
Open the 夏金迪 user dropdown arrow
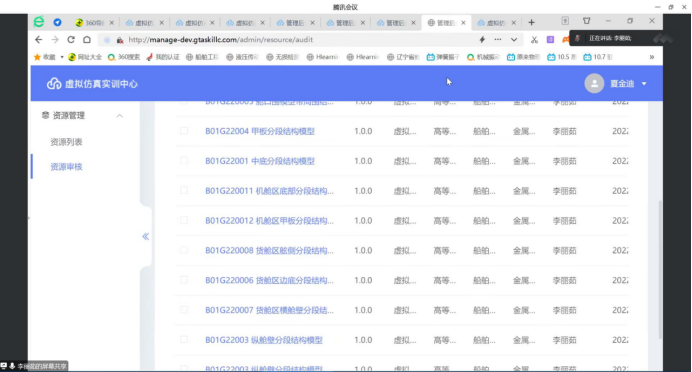coord(644,84)
